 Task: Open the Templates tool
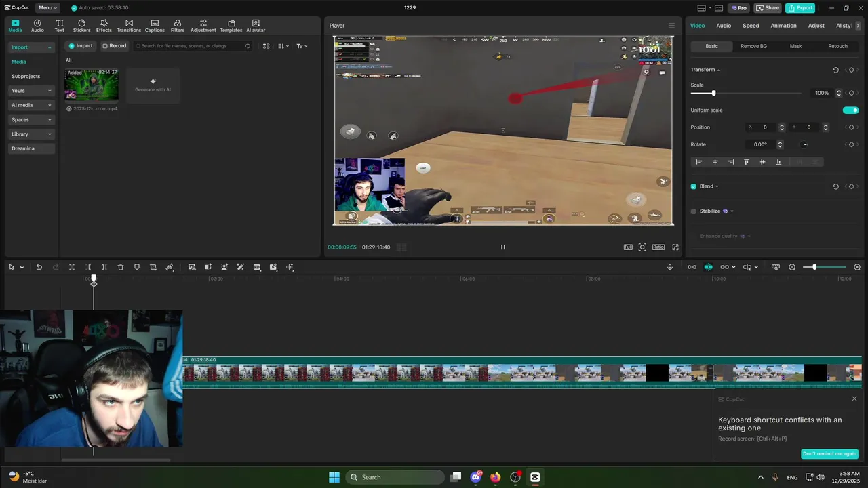click(231, 26)
